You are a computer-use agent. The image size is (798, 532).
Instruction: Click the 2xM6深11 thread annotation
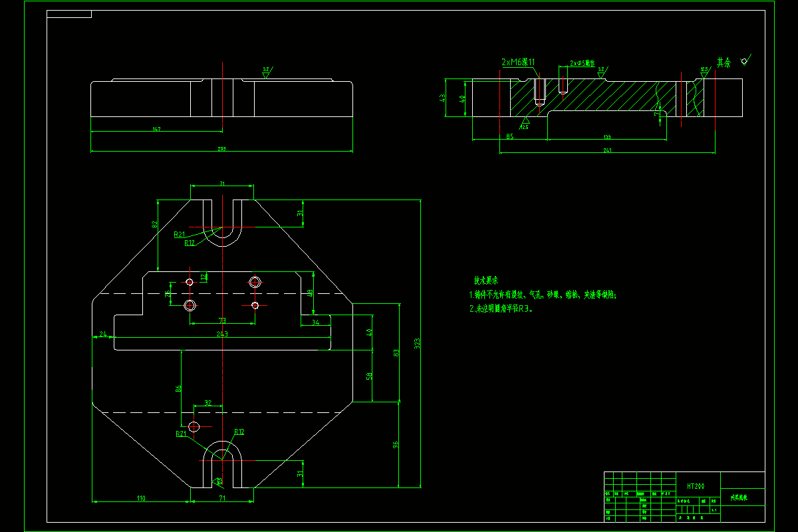click(x=518, y=62)
